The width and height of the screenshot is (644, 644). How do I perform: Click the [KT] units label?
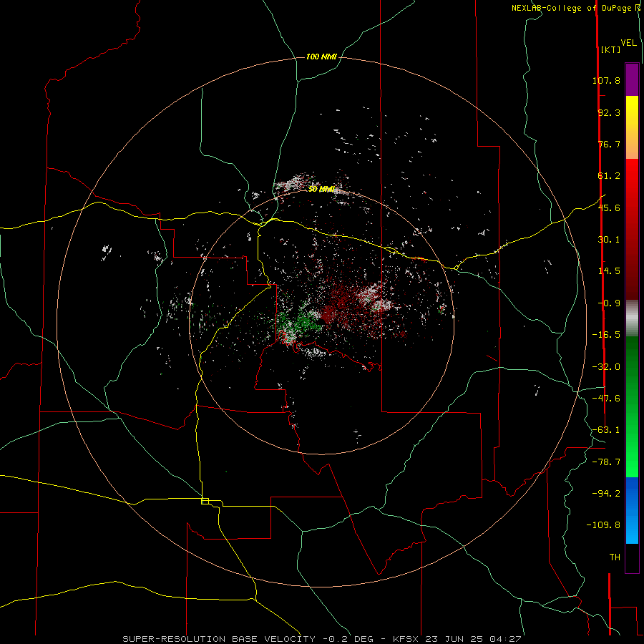[610, 49]
